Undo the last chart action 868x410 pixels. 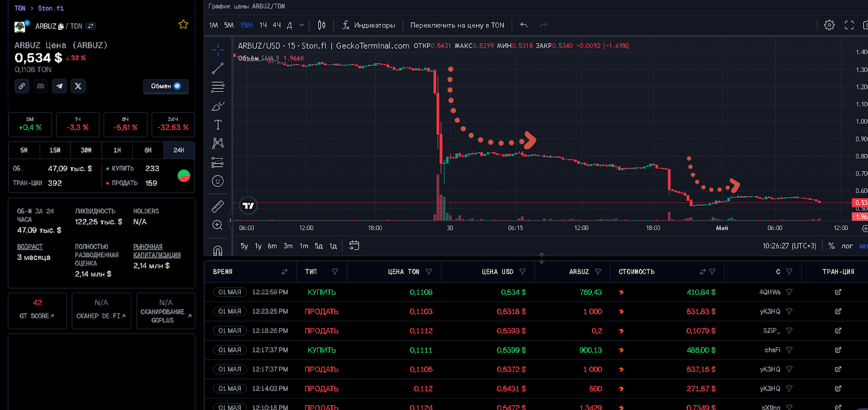524,25
